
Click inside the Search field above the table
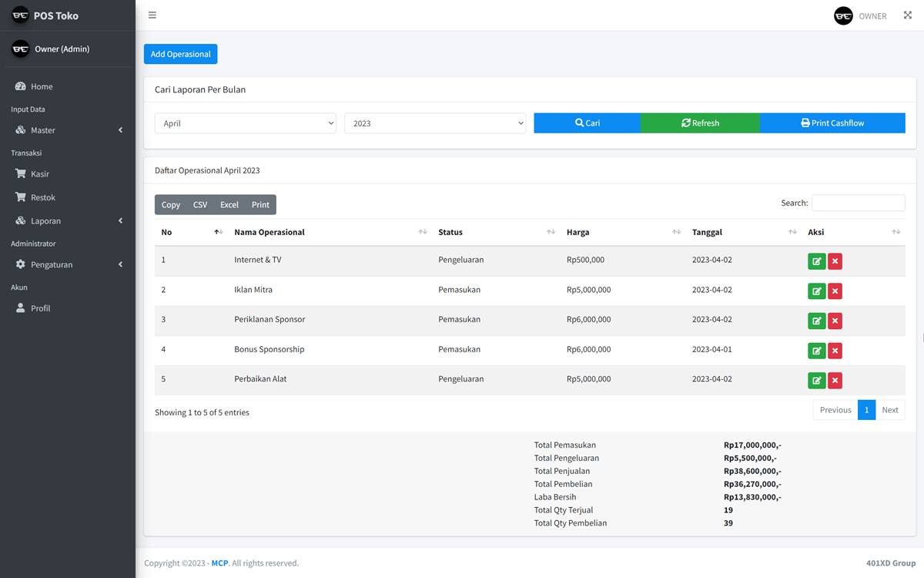pos(858,203)
